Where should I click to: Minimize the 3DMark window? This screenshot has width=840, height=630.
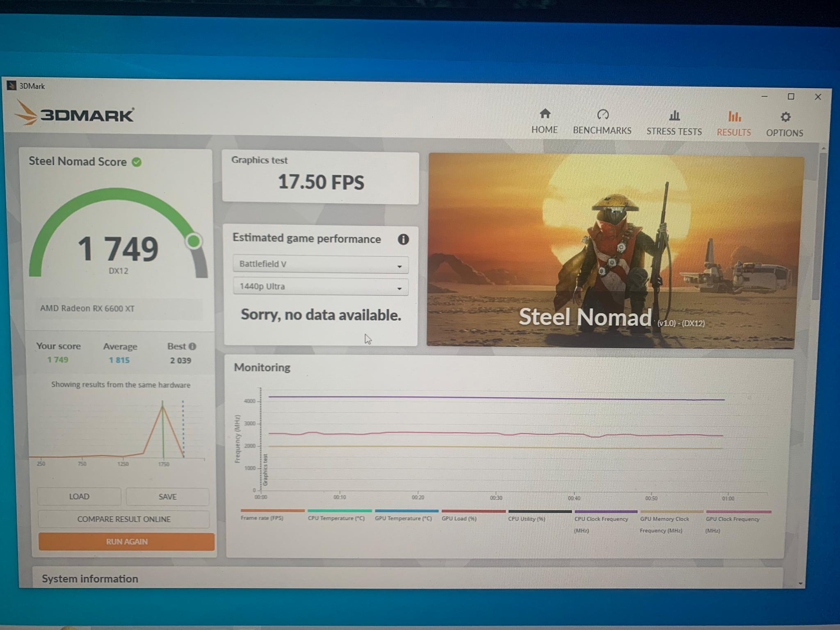(765, 96)
